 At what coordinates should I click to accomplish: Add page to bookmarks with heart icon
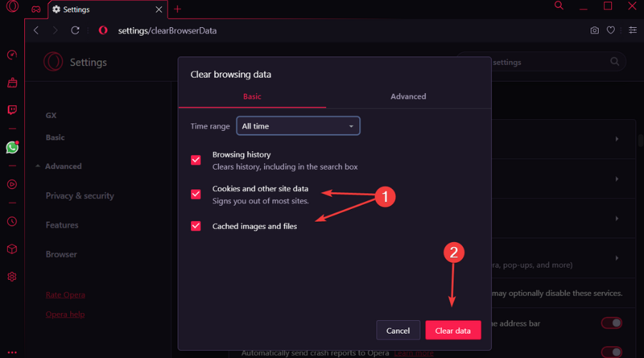tap(611, 30)
